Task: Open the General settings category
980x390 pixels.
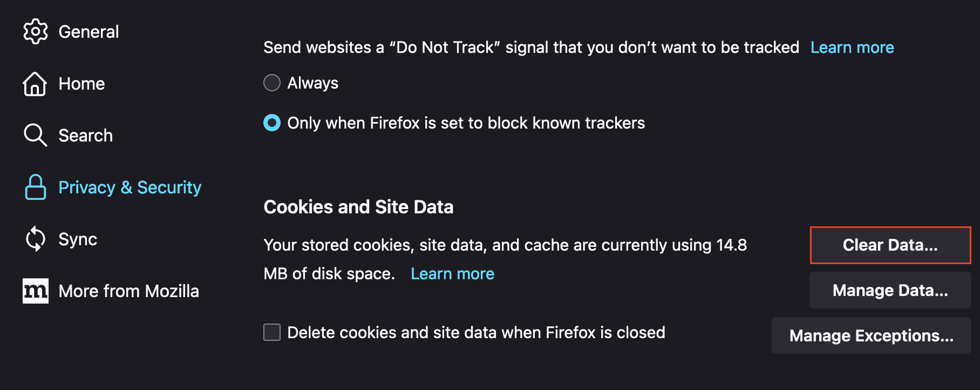Action: (89, 32)
